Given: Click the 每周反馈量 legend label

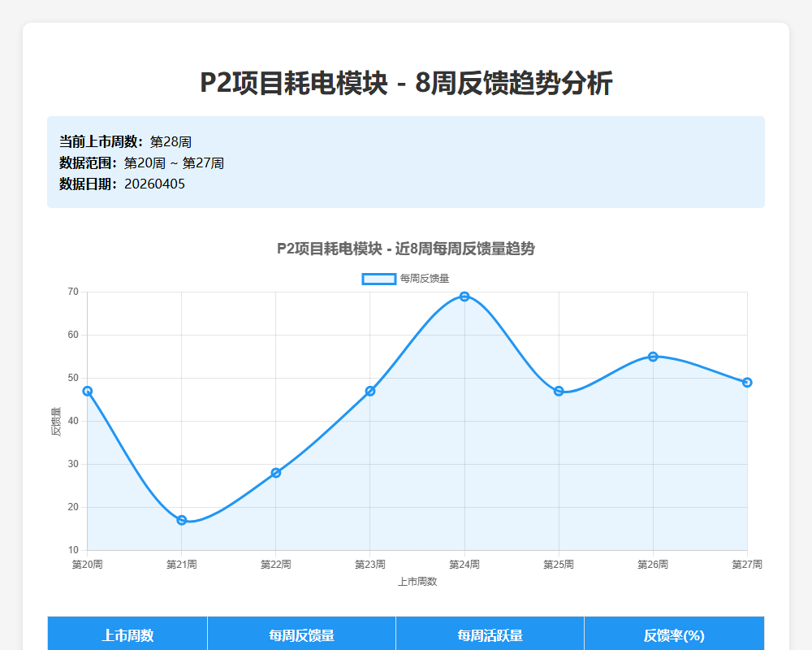Looking at the screenshot, I should (425, 279).
